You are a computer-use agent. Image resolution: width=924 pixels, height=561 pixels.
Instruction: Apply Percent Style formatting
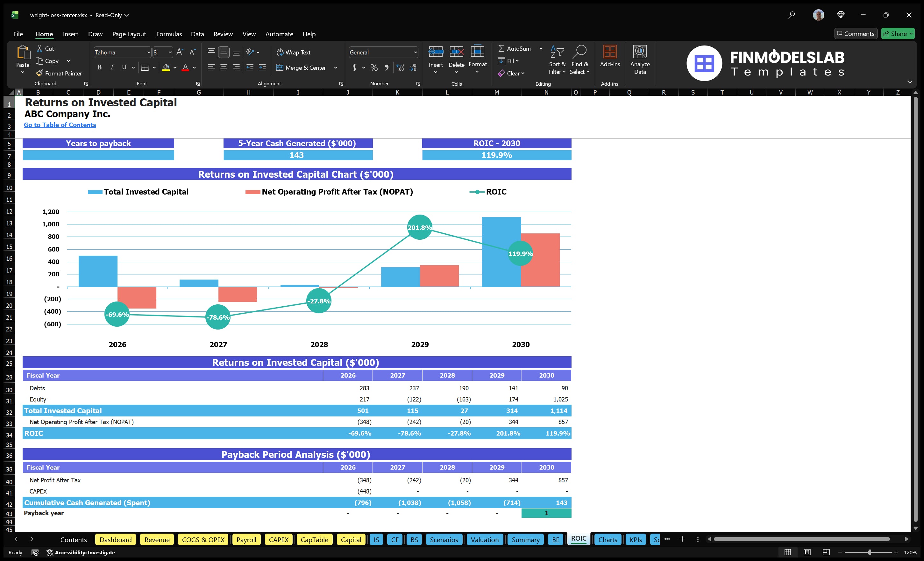tap(373, 67)
